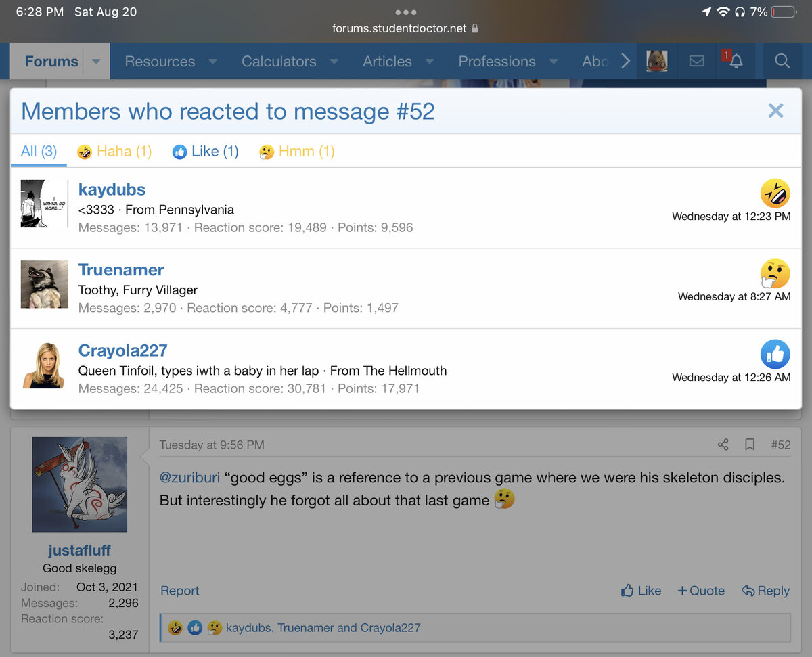Click Truenamer's dog avatar thumbnail
812x657 pixels.
point(45,284)
